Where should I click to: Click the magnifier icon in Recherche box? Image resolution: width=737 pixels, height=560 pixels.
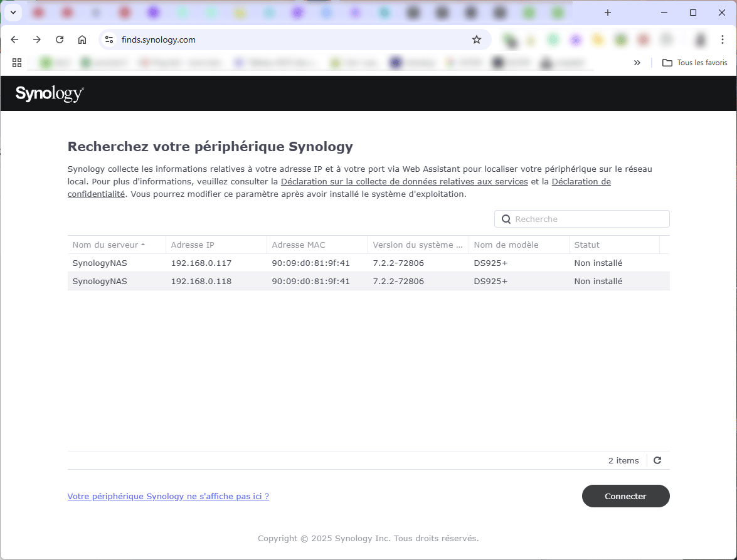(506, 219)
